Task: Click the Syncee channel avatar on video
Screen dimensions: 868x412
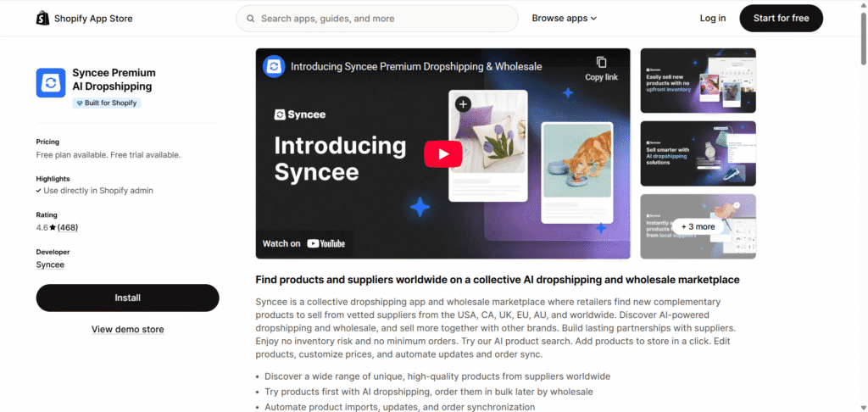Action: coord(274,66)
